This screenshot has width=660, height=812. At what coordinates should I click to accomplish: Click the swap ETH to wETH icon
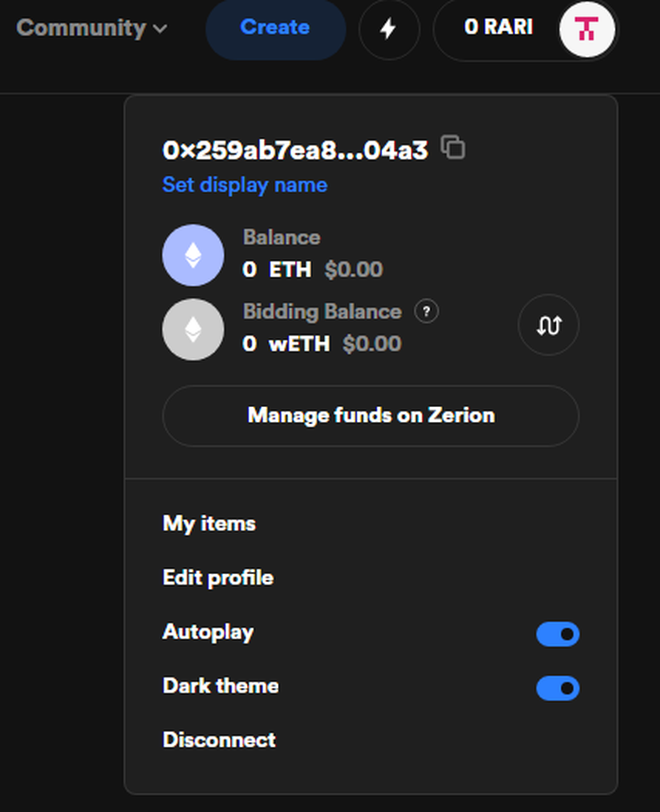click(548, 326)
